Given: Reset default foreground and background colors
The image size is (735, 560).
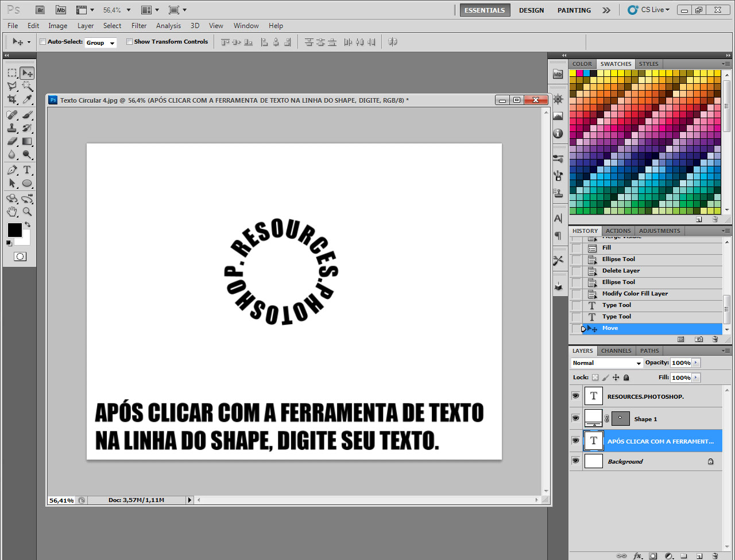Looking at the screenshot, I should pyautogui.click(x=9, y=243).
